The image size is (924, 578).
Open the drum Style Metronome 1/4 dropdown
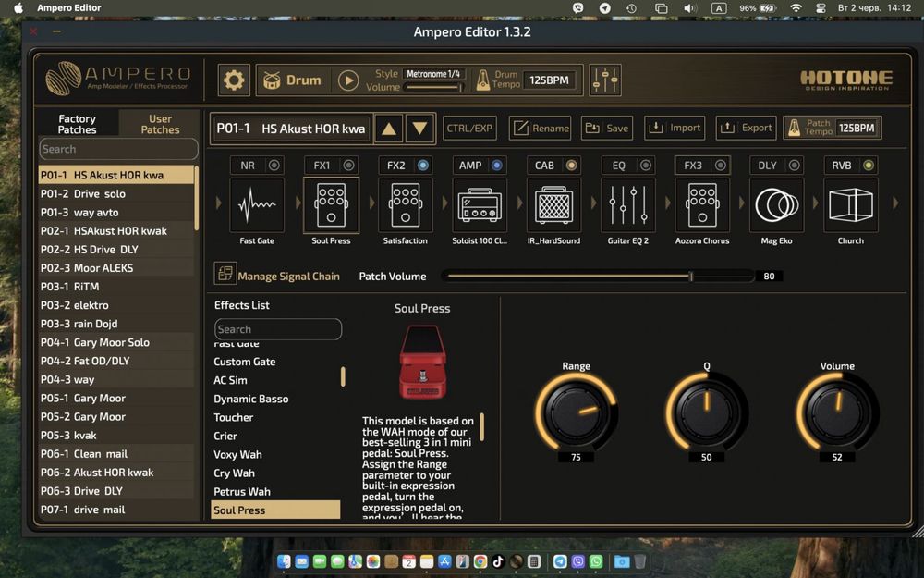click(x=433, y=74)
